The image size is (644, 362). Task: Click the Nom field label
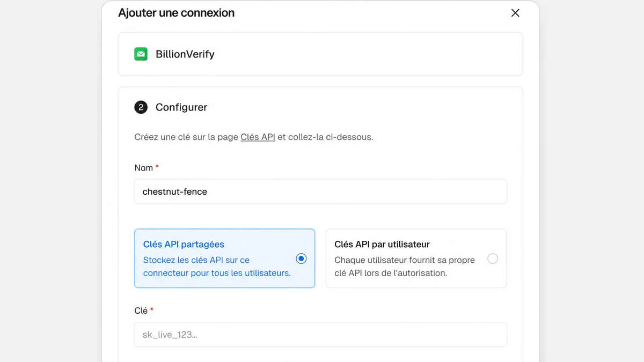tap(144, 168)
